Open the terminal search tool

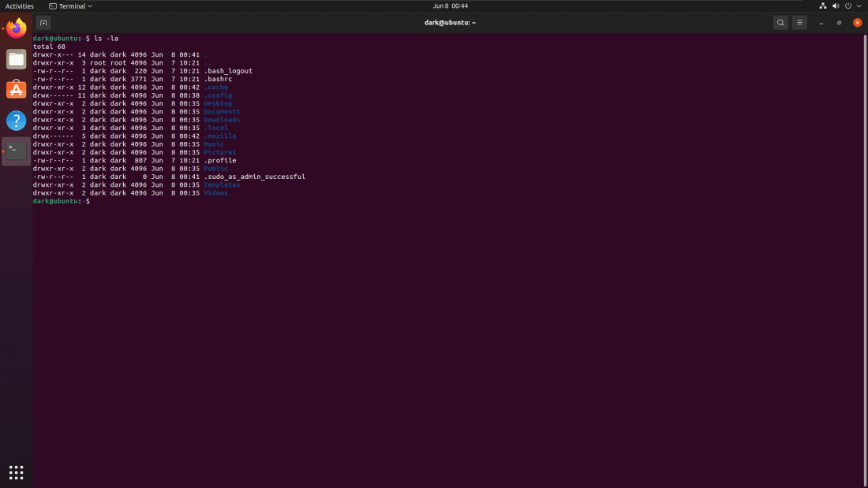[x=780, y=23]
